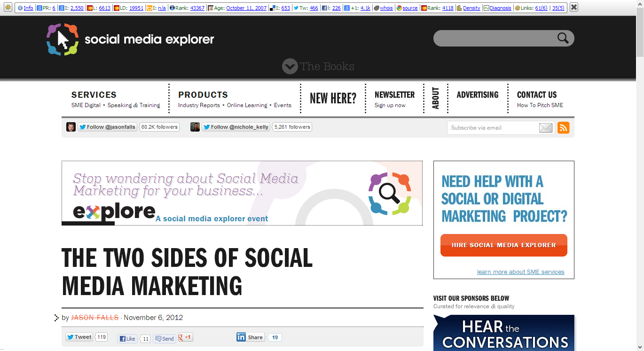This screenshot has height=351, width=644.
Task: Open Google index count 2,550
Action: (x=77, y=8)
